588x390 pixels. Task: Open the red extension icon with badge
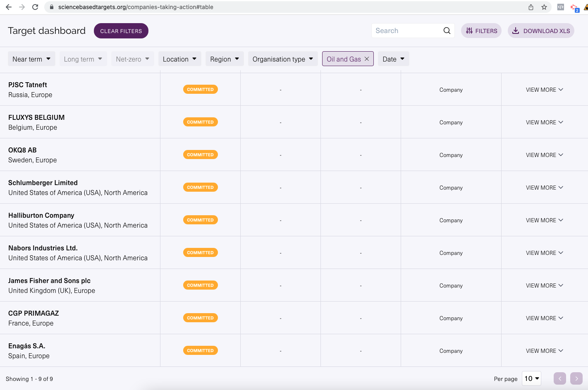(574, 7)
